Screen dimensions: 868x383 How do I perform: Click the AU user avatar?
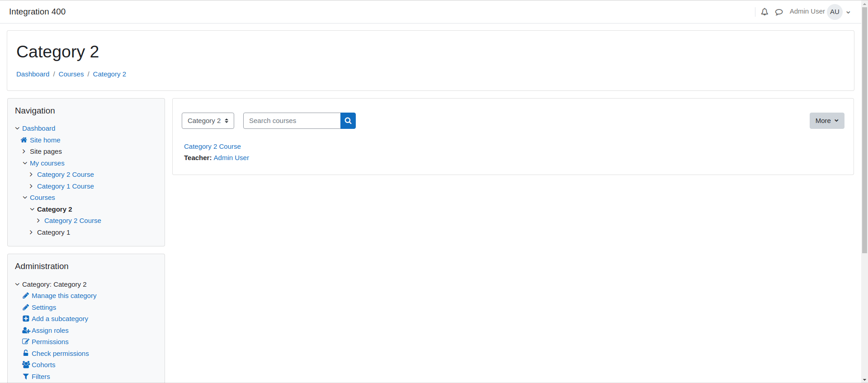pos(835,12)
